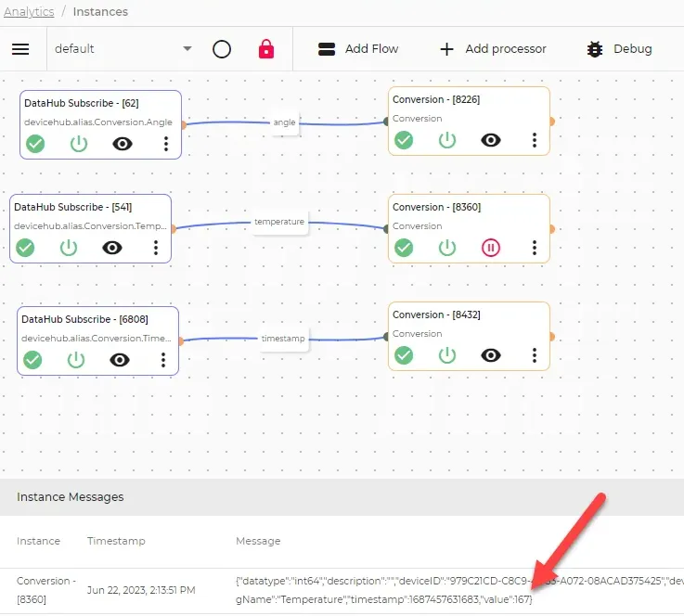
Task: Click the Add Flow button
Action: (x=358, y=49)
